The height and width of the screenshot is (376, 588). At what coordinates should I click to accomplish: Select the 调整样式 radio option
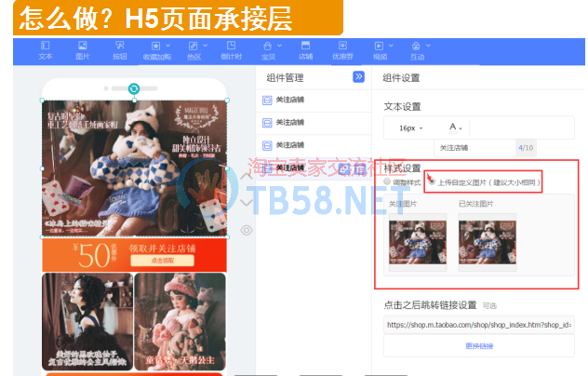389,182
